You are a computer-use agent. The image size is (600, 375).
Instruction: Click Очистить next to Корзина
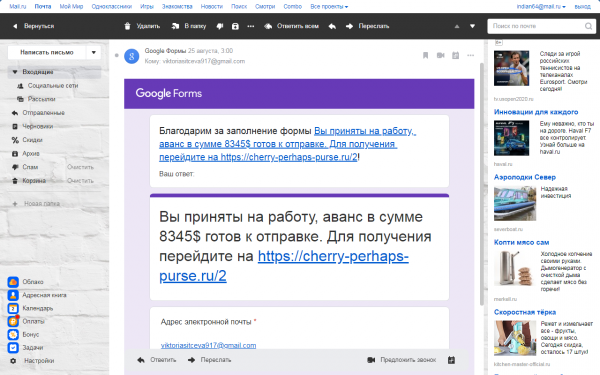[80, 181]
